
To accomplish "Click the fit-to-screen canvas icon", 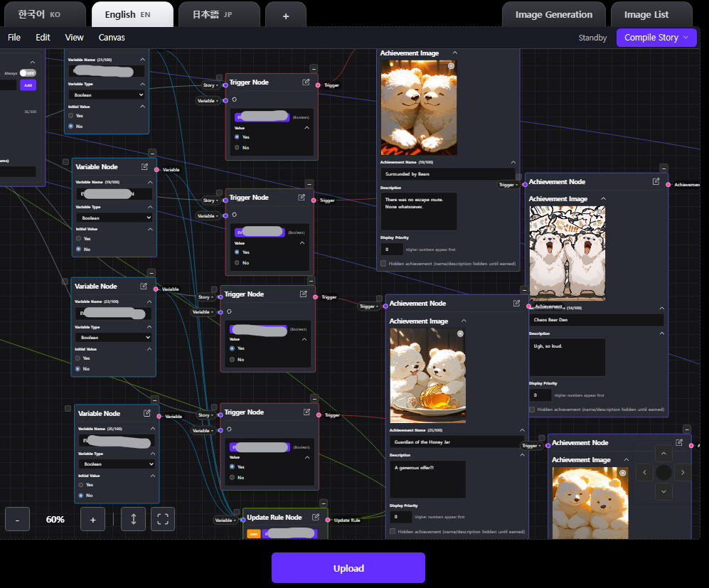I will 163,519.
